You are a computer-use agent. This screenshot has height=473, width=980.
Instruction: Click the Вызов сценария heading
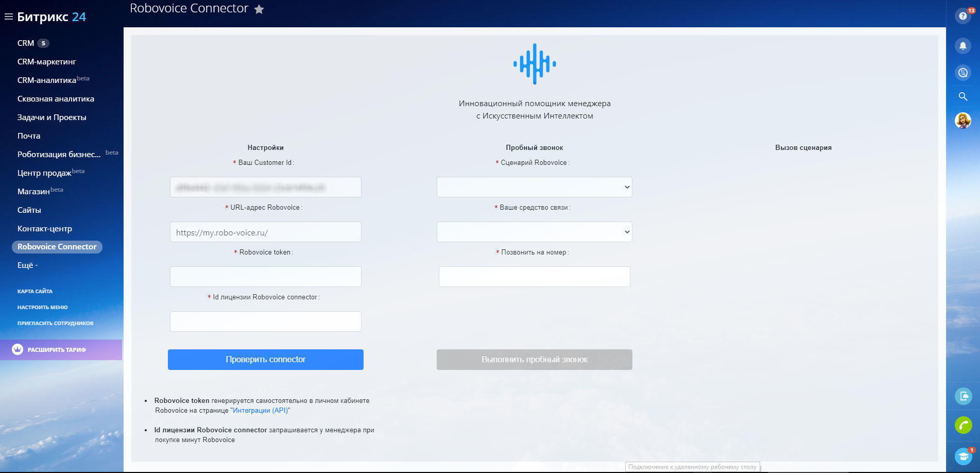[x=803, y=148]
